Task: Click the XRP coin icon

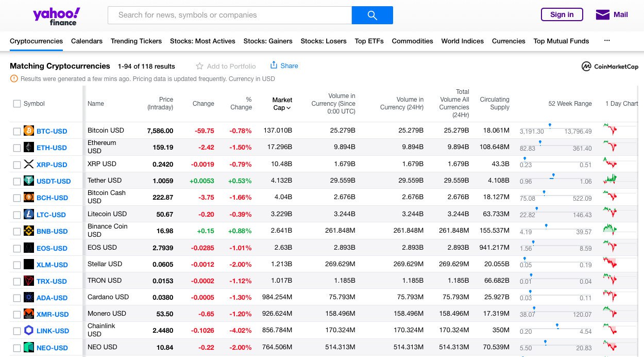Action: coord(29,165)
